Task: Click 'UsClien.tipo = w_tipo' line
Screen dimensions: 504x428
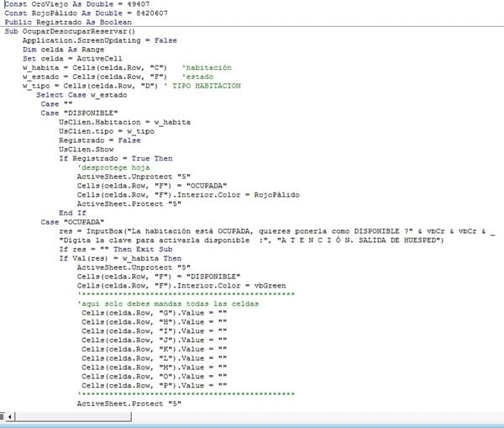Action: [107, 131]
